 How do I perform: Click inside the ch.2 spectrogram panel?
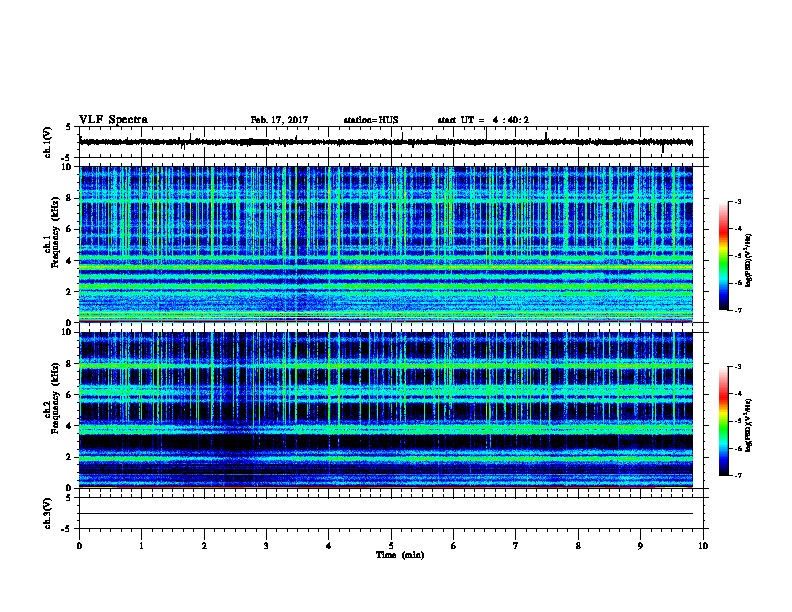point(386,410)
